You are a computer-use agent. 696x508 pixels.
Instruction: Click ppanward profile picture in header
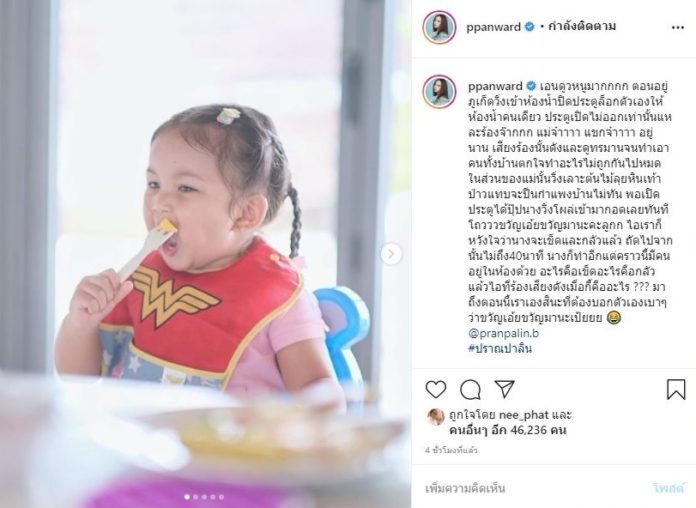click(x=439, y=27)
